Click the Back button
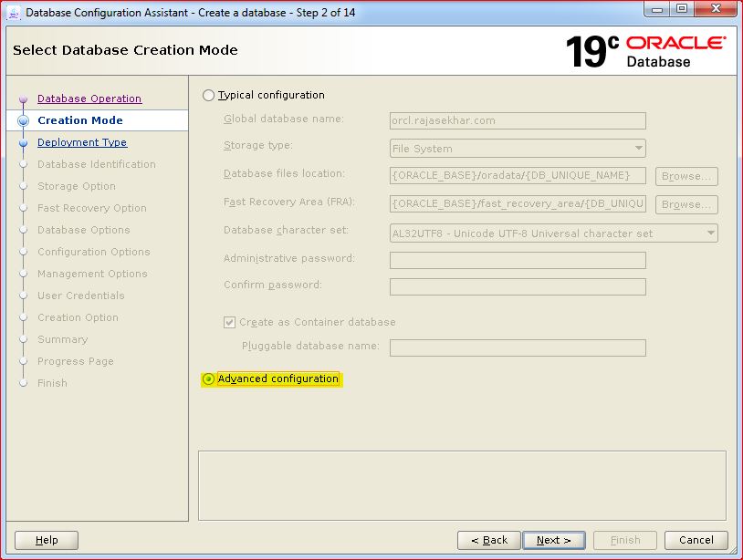Screen dimensions: 743x560 click(488, 540)
